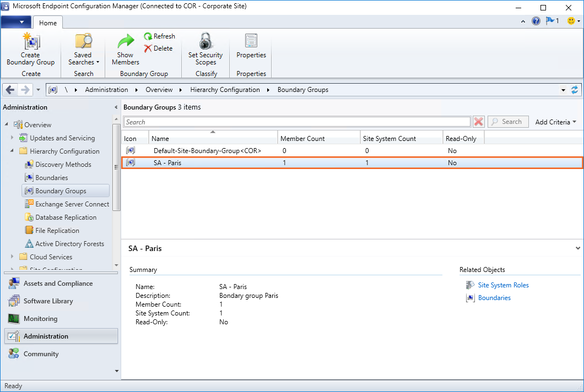
Task: Click the help question mark icon
Action: pos(536,21)
